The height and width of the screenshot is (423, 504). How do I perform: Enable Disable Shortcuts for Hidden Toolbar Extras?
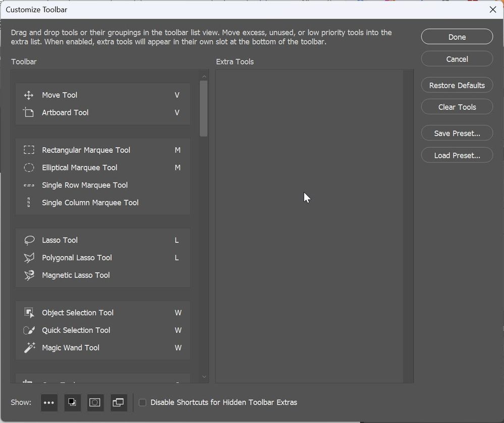click(142, 402)
